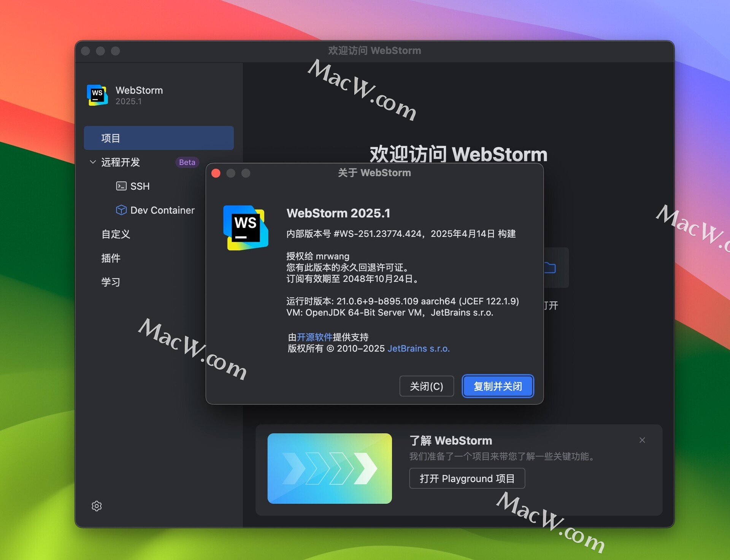Click the 运行时版本 runtime version line
The width and height of the screenshot is (730, 560).
(403, 301)
